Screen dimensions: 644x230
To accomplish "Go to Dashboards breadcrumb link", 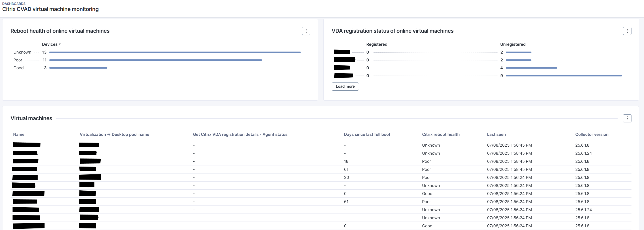I will tap(14, 4).
